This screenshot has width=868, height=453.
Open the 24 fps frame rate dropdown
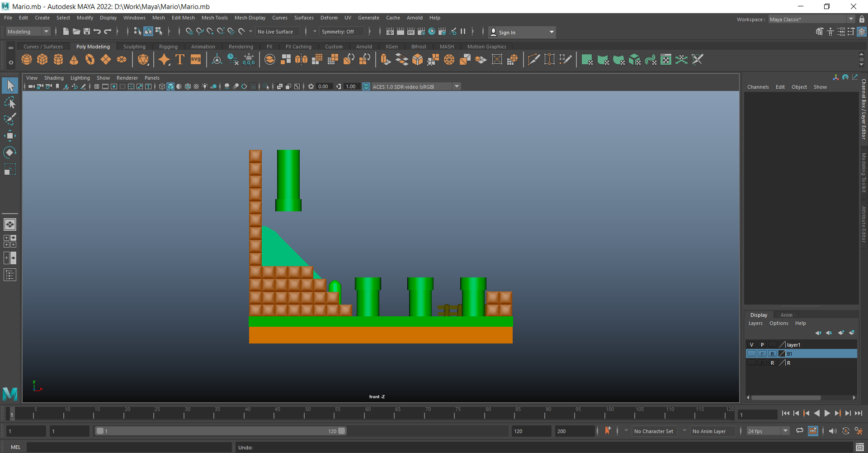[x=785, y=431]
